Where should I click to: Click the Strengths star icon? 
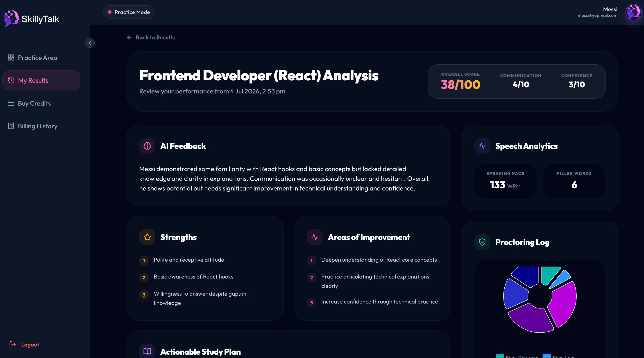pyautogui.click(x=147, y=237)
